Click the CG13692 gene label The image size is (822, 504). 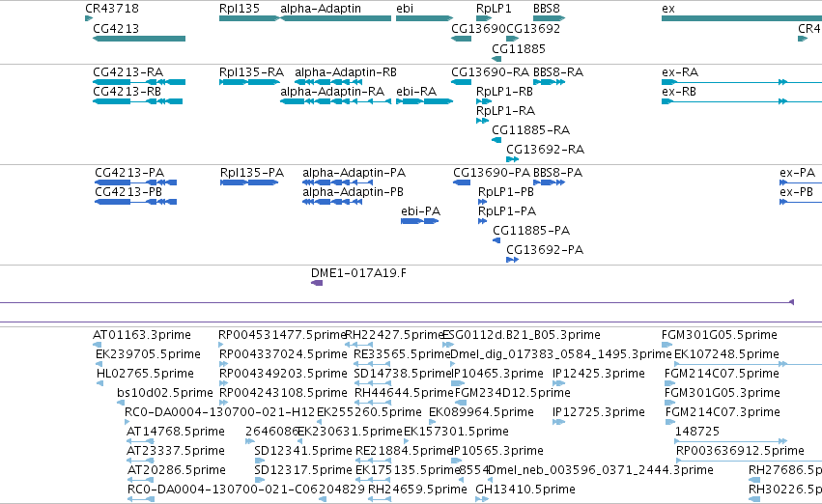point(533,28)
